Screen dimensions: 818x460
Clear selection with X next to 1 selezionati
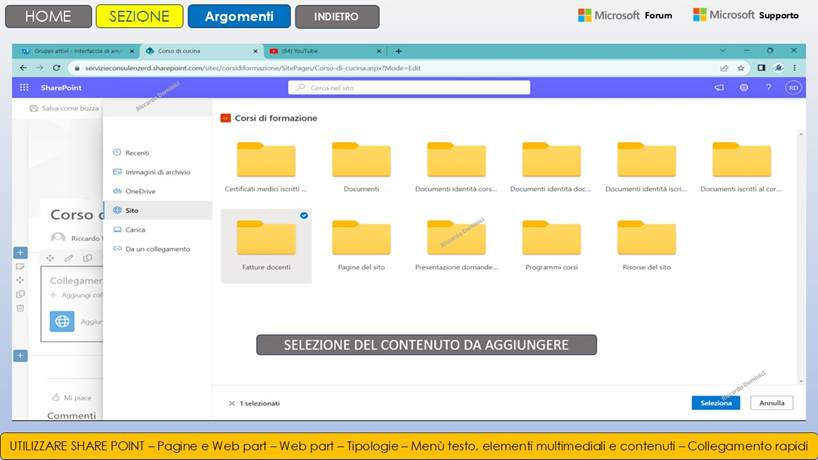pyautogui.click(x=232, y=403)
